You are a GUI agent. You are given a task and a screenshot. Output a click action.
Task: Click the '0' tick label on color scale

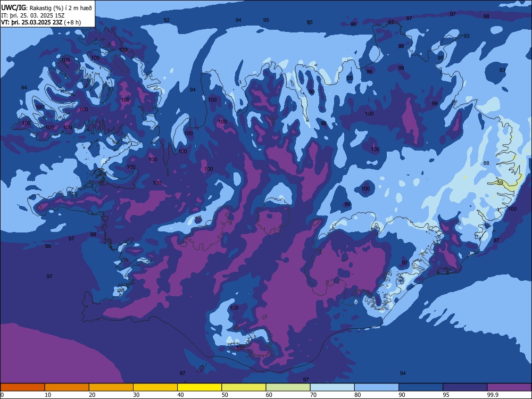click(2, 395)
